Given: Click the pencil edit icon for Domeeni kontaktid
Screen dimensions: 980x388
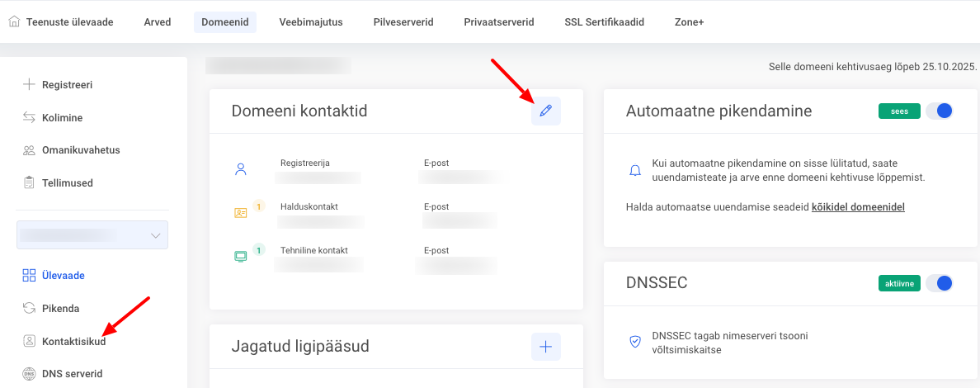Looking at the screenshot, I should (545, 111).
